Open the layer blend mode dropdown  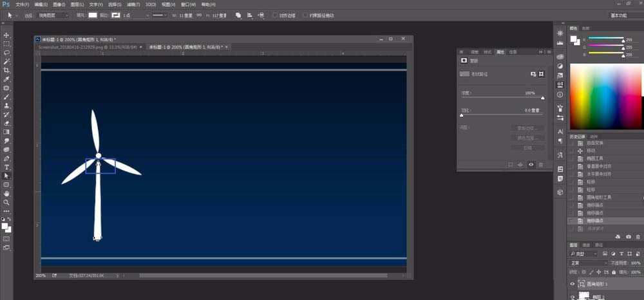pos(588,263)
